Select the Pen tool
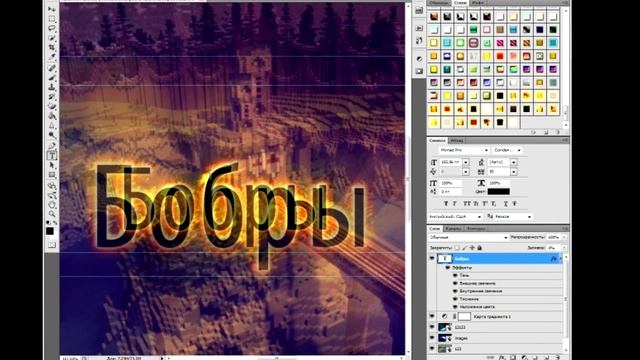The height and width of the screenshot is (360, 640). pos(52,146)
